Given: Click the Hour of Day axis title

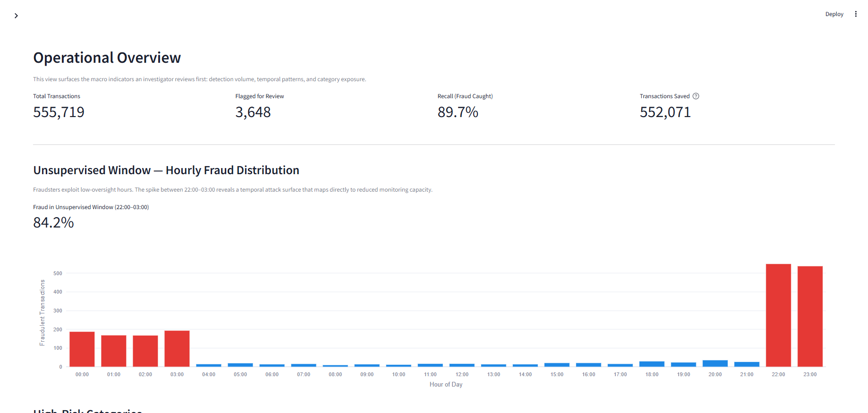Looking at the screenshot, I should coord(446,385).
